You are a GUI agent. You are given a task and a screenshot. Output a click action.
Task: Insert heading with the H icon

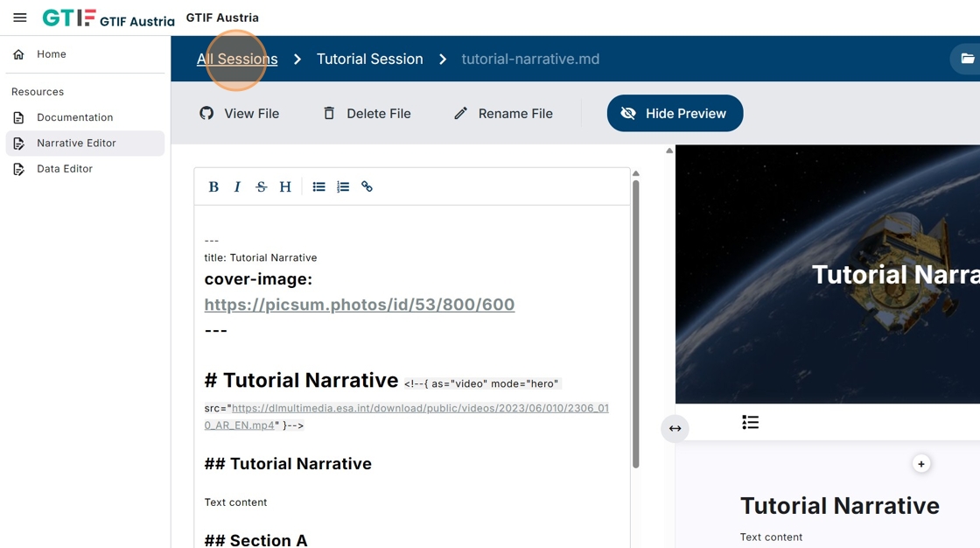pos(285,186)
